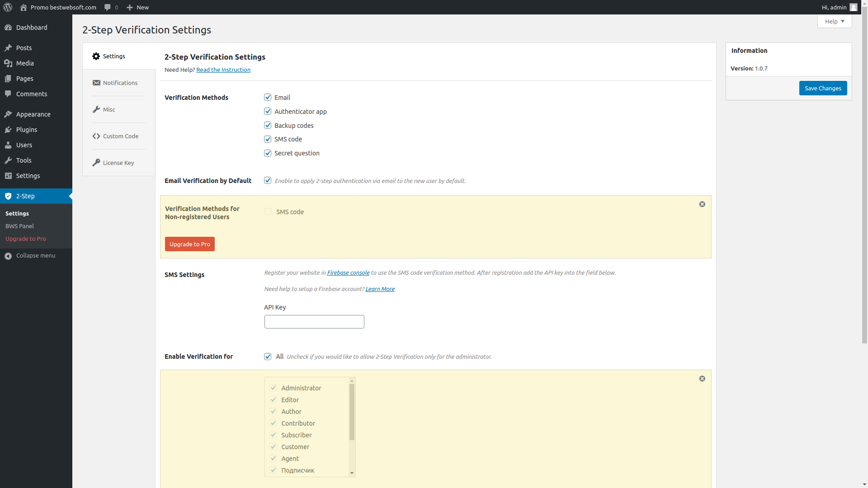This screenshot has height=488, width=868.
Task: Toggle the Administrator role checkbox
Action: [x=273, y=388]
